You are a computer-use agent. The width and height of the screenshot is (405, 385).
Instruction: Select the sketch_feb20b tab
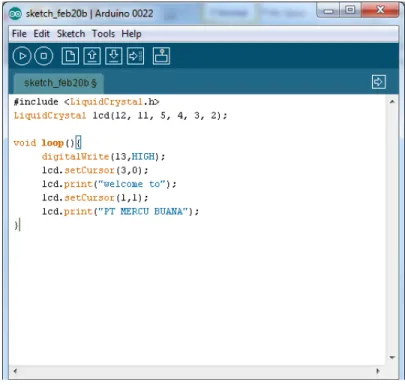point(60,83)
